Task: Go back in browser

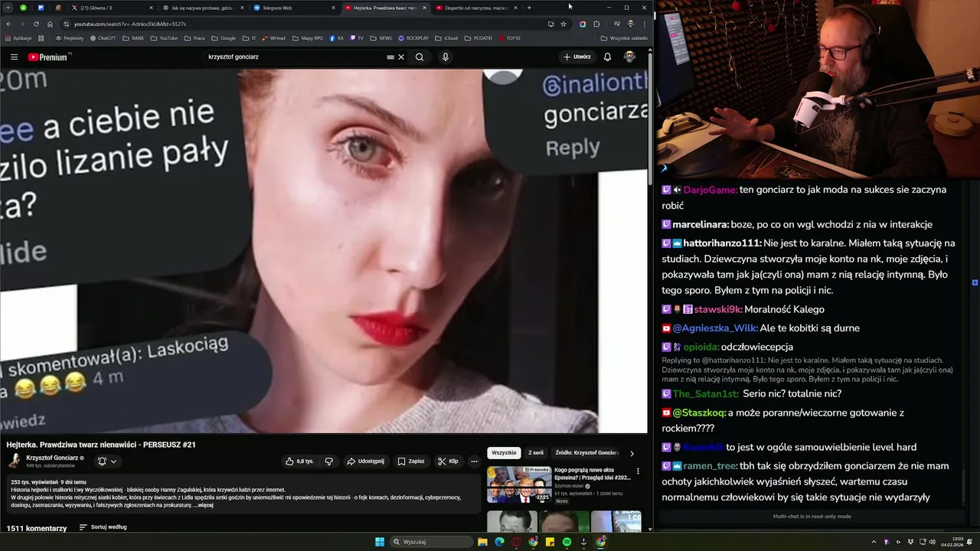Action: [9, 24]
